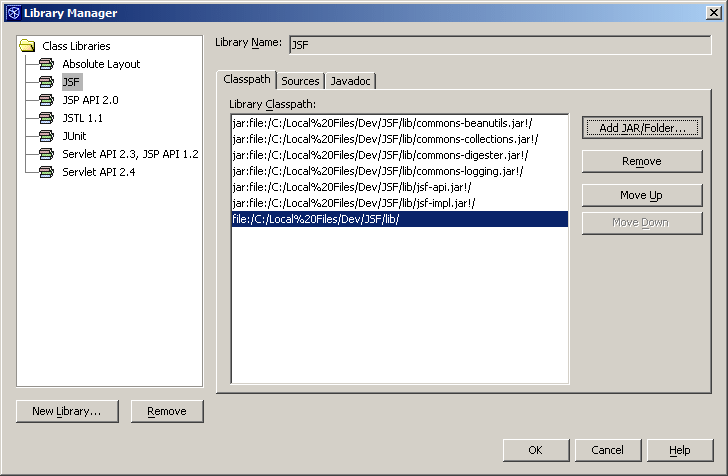
Task: Select the commons-beanutils.jar classpath entry
Action: [x=399, y=123]
